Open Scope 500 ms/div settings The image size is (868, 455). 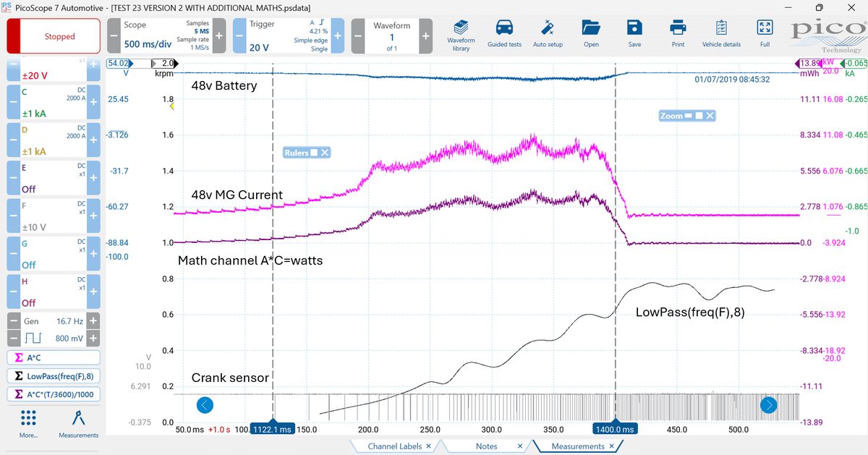click(166, 36)
